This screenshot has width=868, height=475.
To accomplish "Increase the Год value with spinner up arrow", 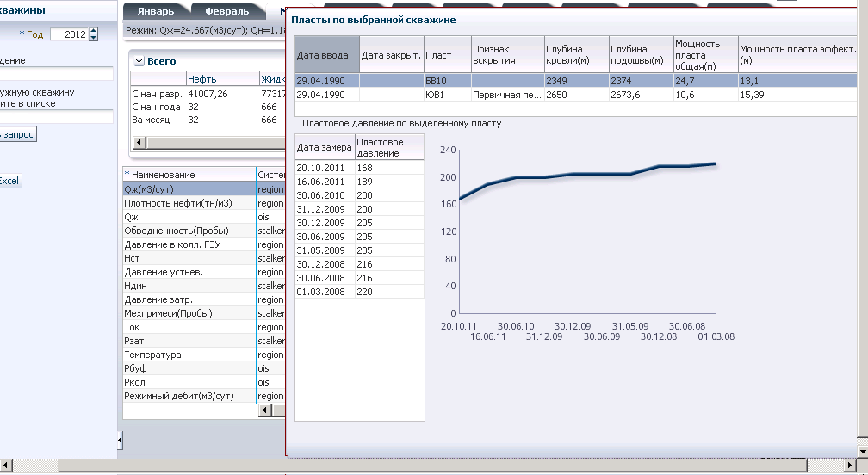I will 94,31.
